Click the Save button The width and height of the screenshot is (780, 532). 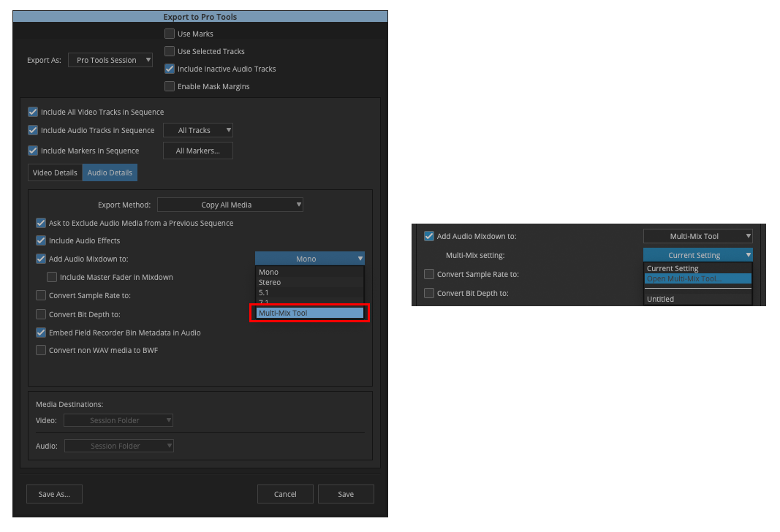346,494
